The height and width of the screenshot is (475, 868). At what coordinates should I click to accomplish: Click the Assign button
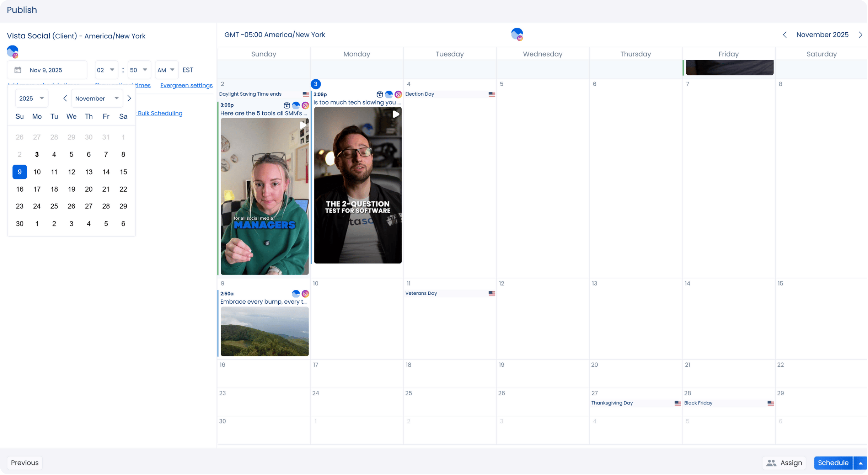784,463
